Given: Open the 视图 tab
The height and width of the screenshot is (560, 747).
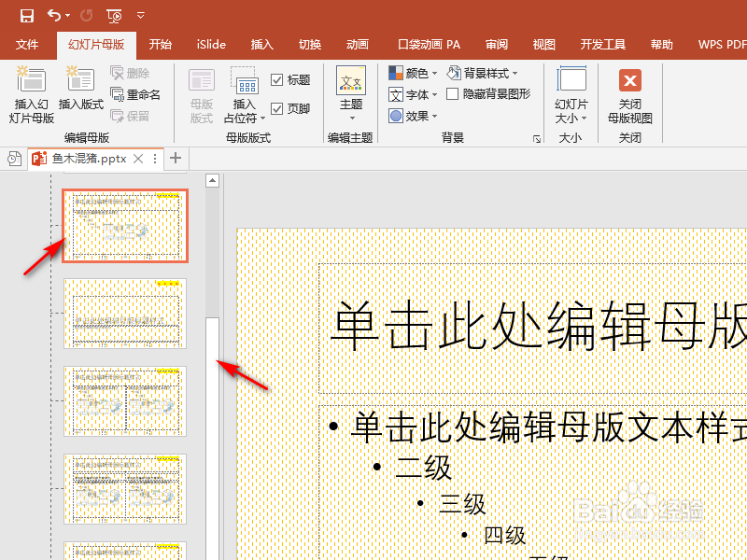Looking at the screenshot, I should pos(544,45).
